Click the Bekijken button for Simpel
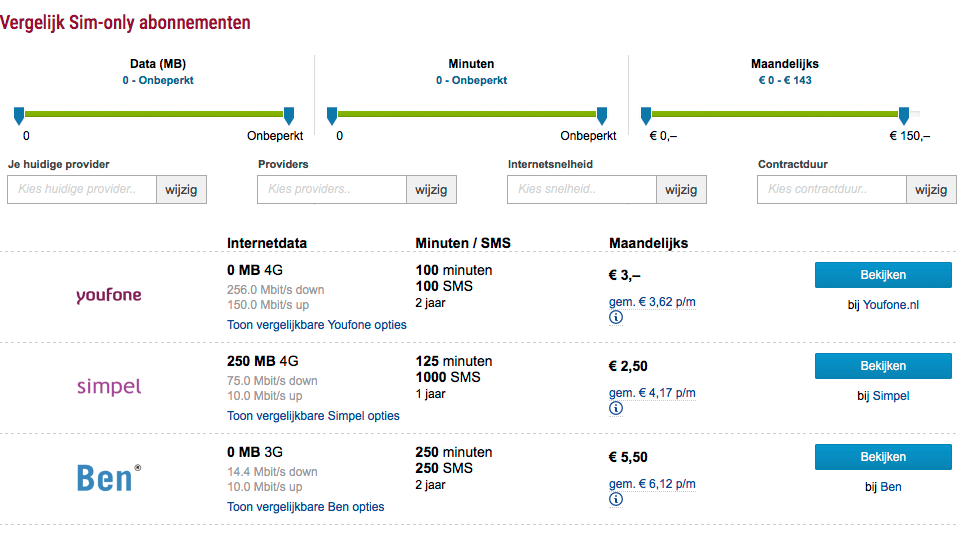This screenshot has width=958, height=540. 882,366
